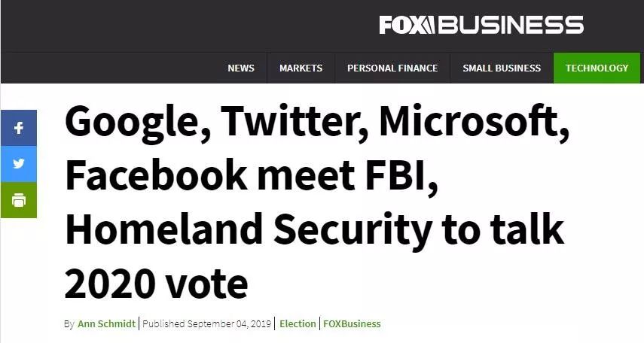The width and height of the screenshot is (644, 343).
Task: Click the "By" label before the author name
Action: pos(69,323)
